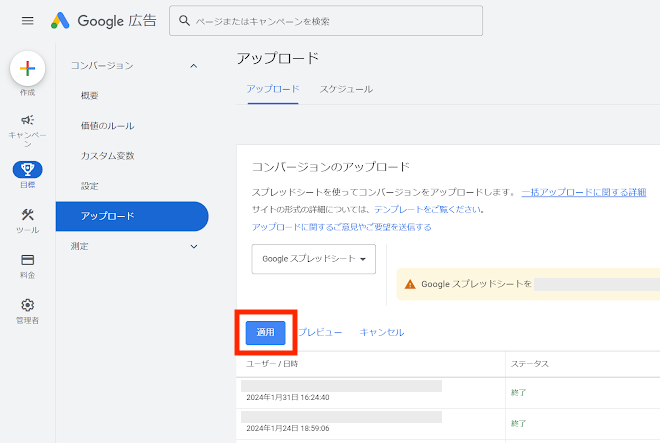The image size is (660, 443).
Task: Expand the 測定 section
Action: click(x=194, y=246)
